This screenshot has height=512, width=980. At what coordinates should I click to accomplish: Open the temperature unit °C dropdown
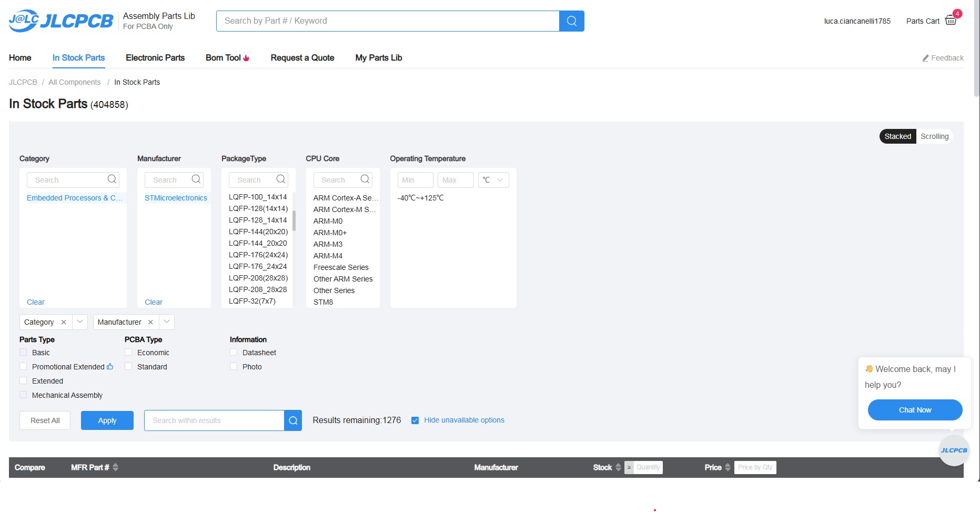(493, 180)
